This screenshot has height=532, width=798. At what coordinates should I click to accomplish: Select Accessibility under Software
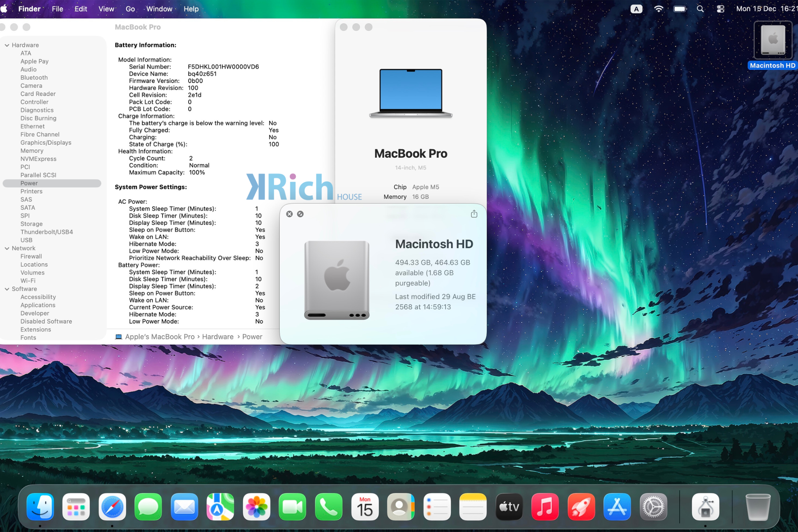38,297
